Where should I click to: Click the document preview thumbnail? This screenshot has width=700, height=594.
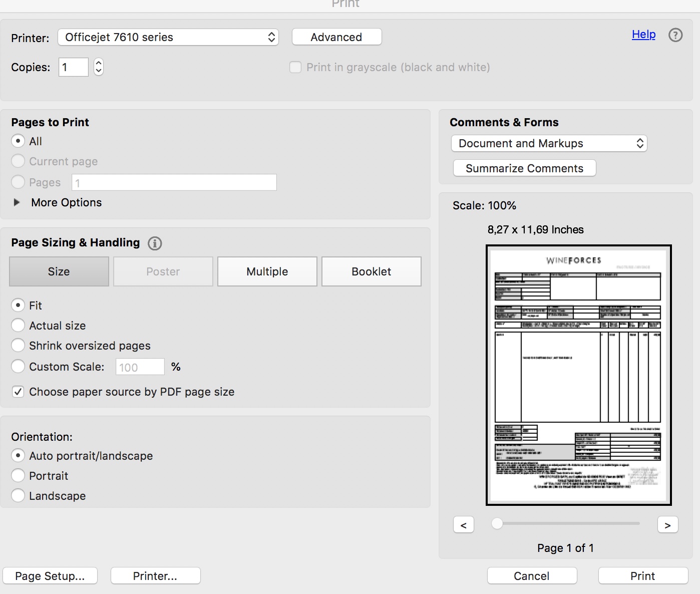point(578,376)
